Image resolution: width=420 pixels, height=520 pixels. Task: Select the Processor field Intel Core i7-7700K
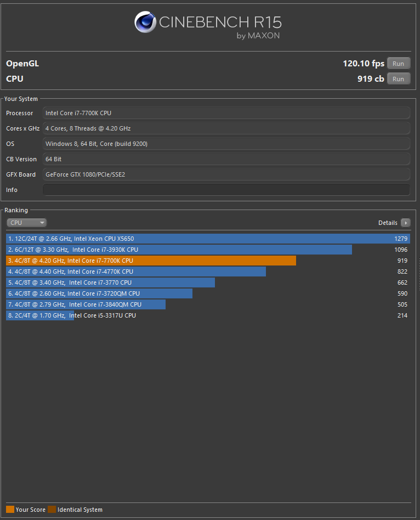point(226,113)
